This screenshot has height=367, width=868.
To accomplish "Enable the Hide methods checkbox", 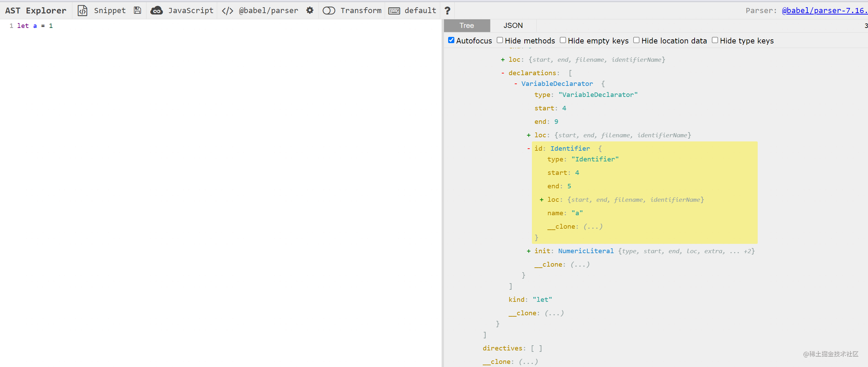I will point(500,40).
